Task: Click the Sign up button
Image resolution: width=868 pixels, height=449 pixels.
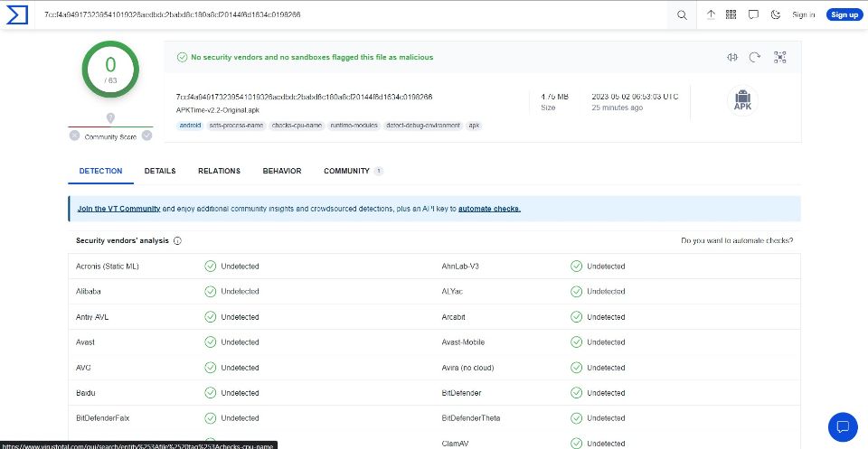Action: (x=844, y=15)
